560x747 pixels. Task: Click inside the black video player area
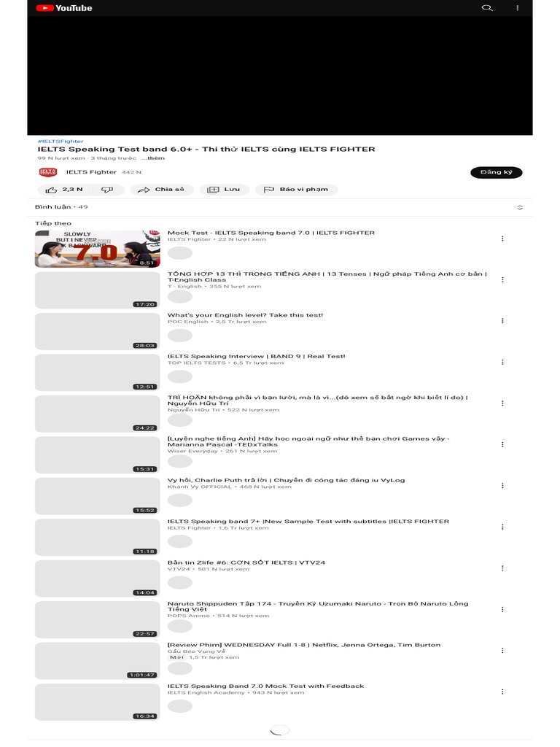[x=280, y=76]
